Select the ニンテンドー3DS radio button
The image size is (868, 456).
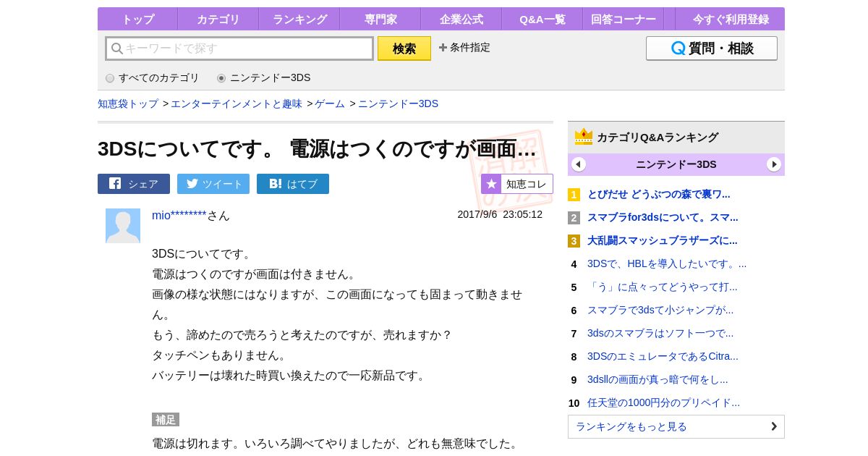[x=221, y=78]
